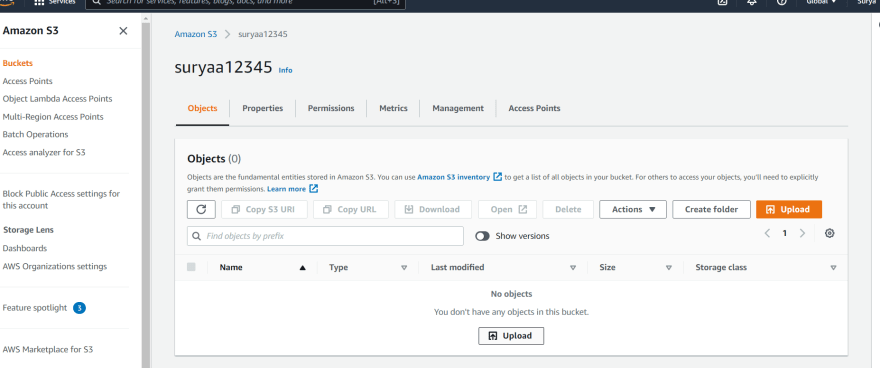The image size is (880, 368).
Task: Click the Delete button
Action: click(x=568, y=209)
